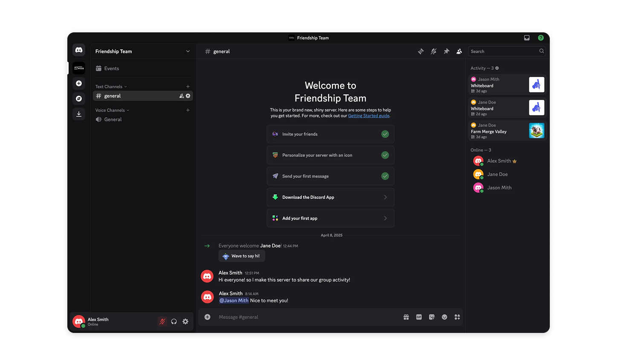The height and width of the screenshot is (364, 618).
Task: Create voice channel with plus icon
Action: point(188,110)
